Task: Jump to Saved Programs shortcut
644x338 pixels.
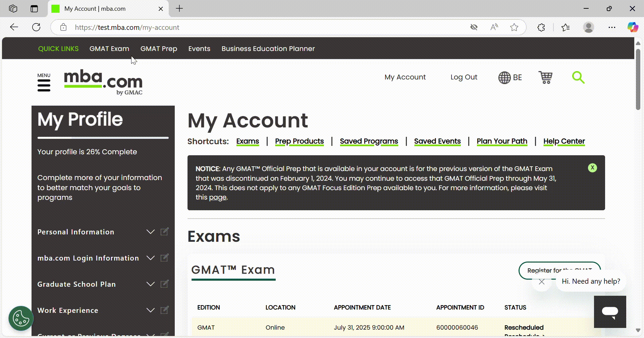Action: pos(369,141)
